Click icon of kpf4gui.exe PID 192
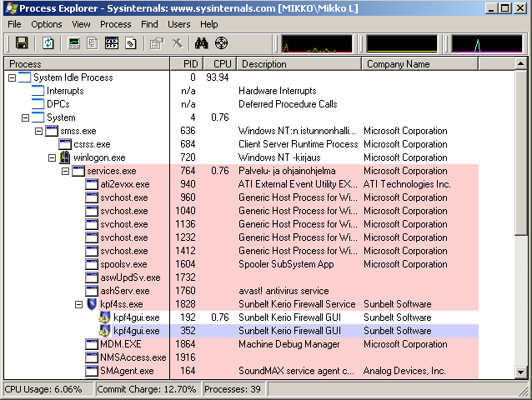 point(104,317)
